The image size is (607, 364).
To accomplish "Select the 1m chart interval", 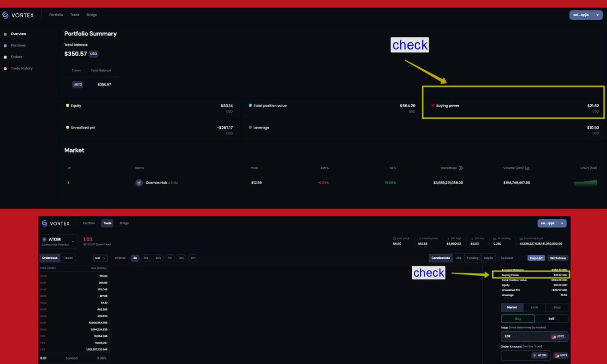I will pyautogui.click(x=169, y=258).
